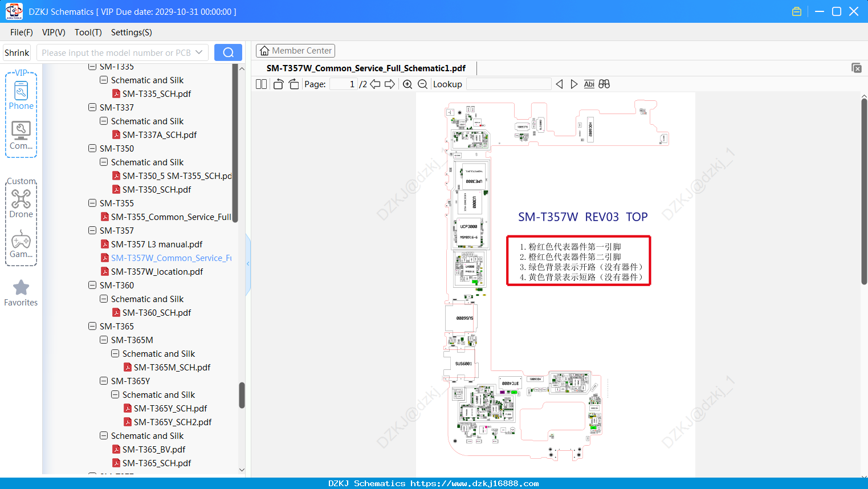Viewport: 868px width, 489px height.
Task: Open SM-T365_BV.pdf file
Action: (x=154, y=449)
